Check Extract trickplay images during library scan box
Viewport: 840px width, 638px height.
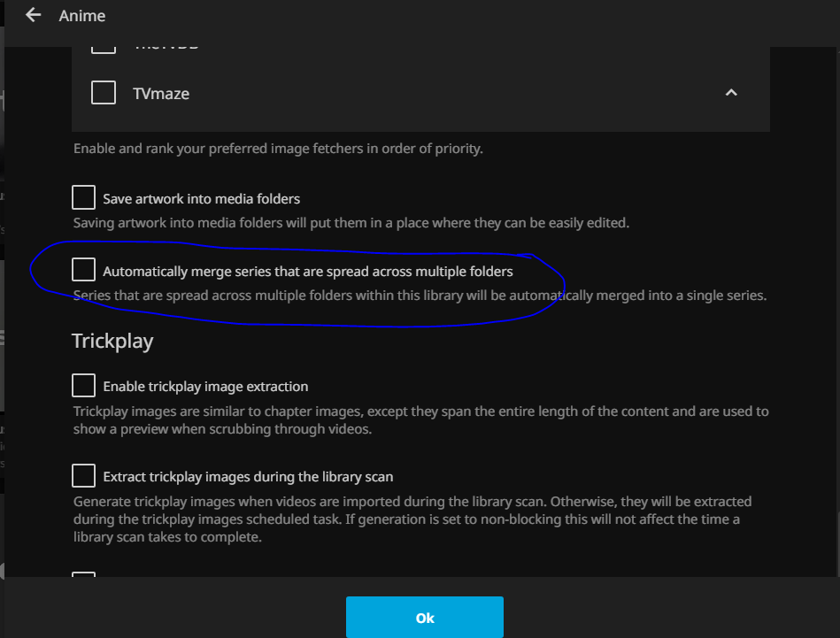[84, 475]
